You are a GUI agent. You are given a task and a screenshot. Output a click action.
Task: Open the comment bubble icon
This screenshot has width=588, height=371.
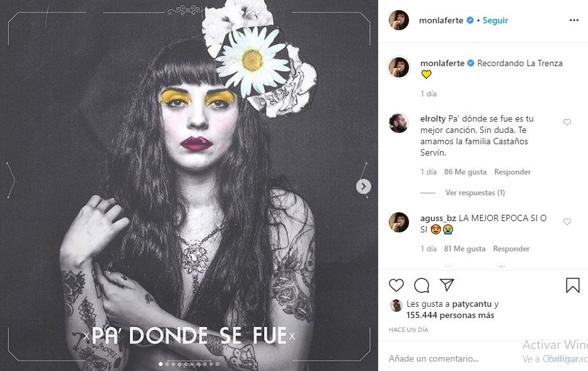[x=422, y=285]
